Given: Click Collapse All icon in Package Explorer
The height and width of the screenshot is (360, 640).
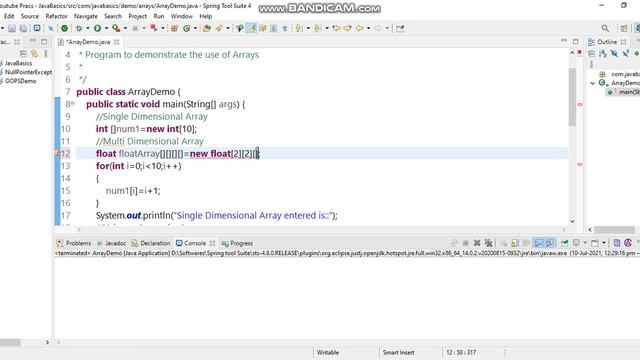Looking at the screenshot, I should click(23, 53).
